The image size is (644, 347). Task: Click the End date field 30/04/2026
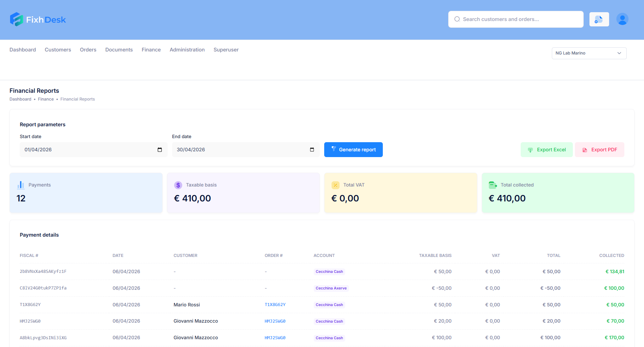pyautogui.click(x=246, y=150)
